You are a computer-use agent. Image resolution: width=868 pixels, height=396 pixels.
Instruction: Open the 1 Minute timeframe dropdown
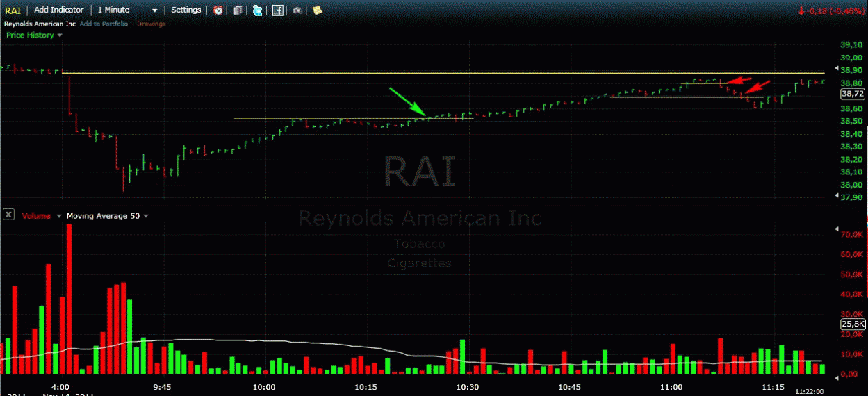[x=128, y=10]
